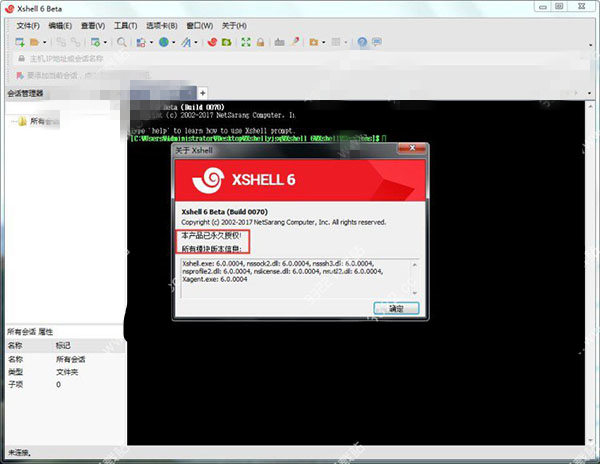Open the 文件(F) menu

coord(28,26)
